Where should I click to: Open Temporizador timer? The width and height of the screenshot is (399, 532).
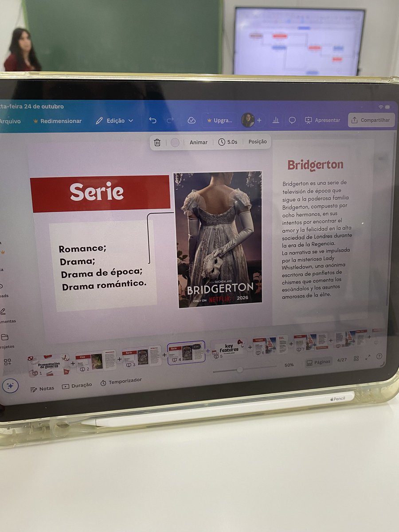tap(121, 382)
